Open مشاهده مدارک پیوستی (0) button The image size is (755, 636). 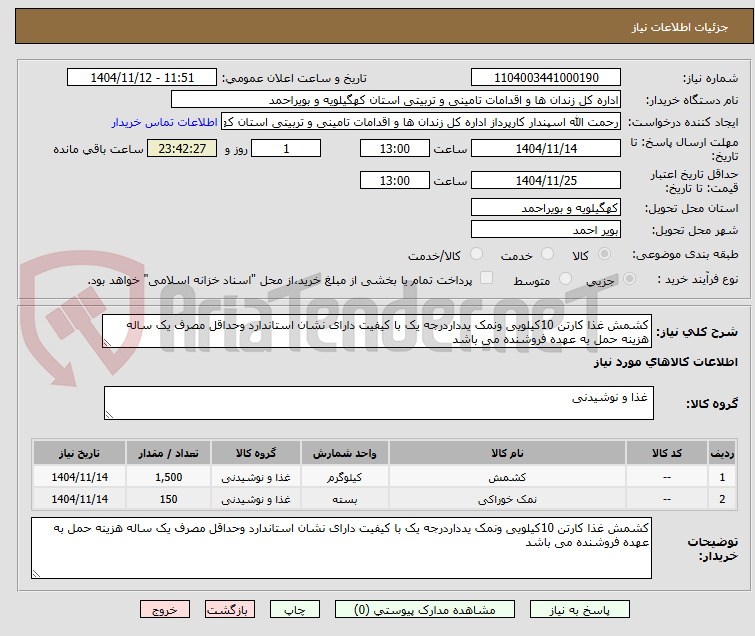tap(425, 610)
